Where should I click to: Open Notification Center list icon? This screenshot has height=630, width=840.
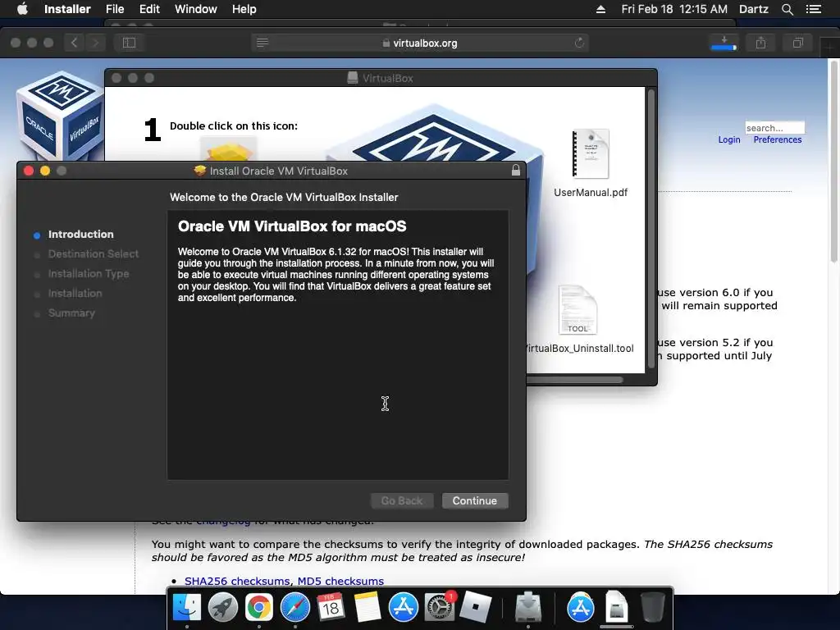coord(813,9)
